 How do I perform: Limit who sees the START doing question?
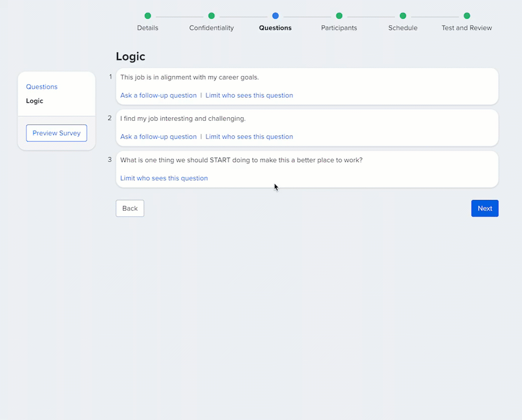click(164, 178)
